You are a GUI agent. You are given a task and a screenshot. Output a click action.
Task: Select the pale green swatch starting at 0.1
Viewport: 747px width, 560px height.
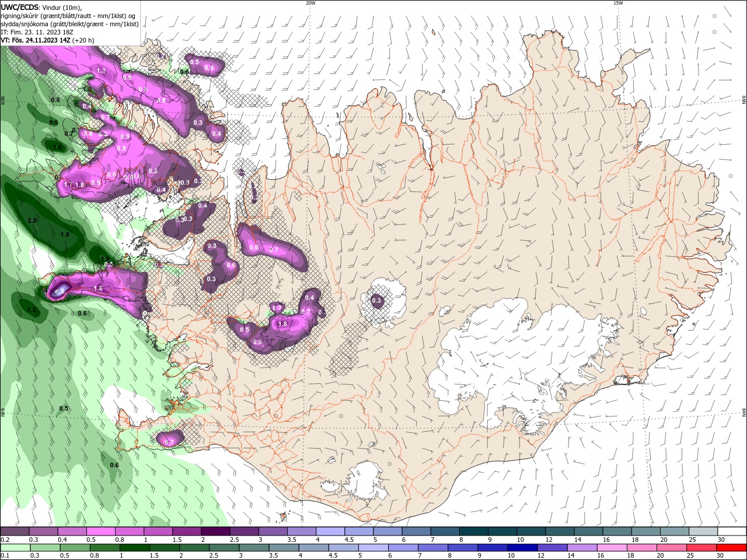click(15, 548)
